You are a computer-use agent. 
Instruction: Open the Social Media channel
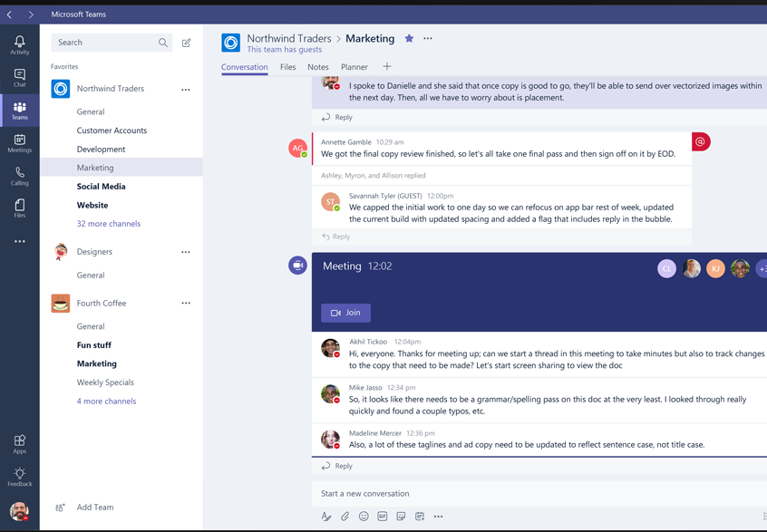click(x=101, y=187)
